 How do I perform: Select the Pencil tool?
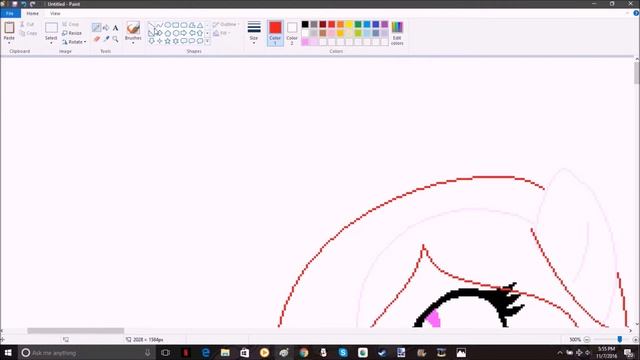pos(96,28)
